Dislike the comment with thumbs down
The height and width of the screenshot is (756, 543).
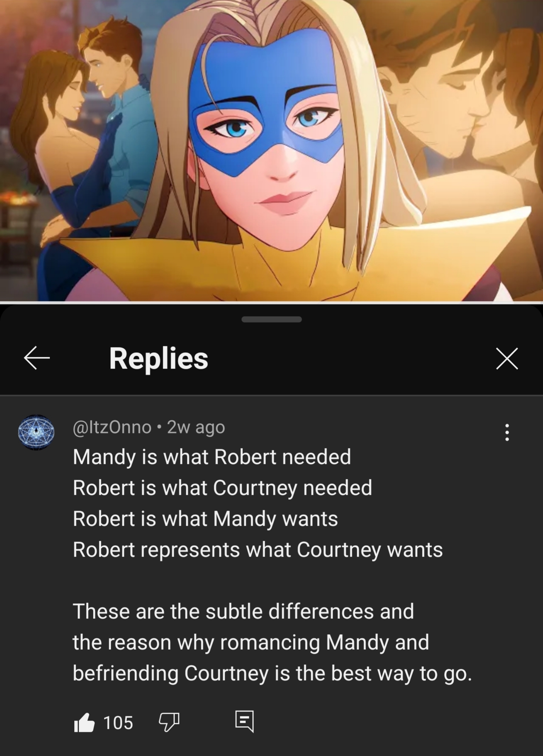coord(169,722)
